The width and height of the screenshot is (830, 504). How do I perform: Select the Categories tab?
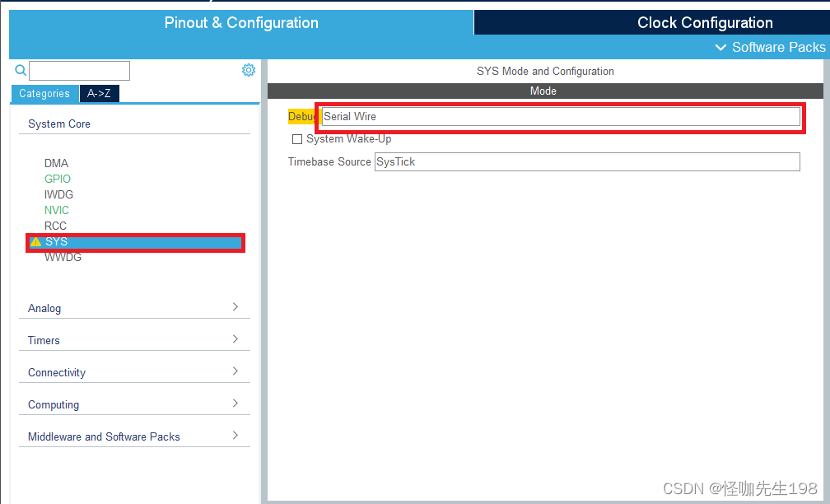(44, 94)
